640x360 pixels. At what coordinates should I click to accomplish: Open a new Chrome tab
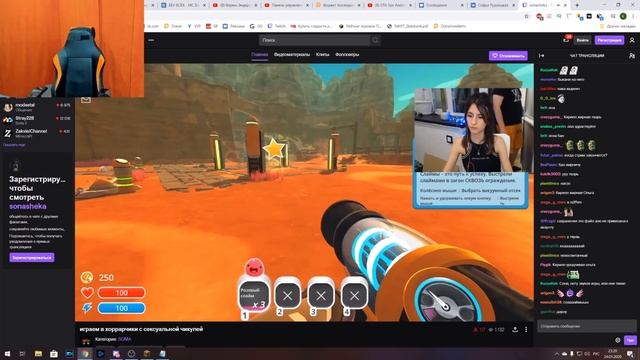pyautogui.click(x=577, y=5)
